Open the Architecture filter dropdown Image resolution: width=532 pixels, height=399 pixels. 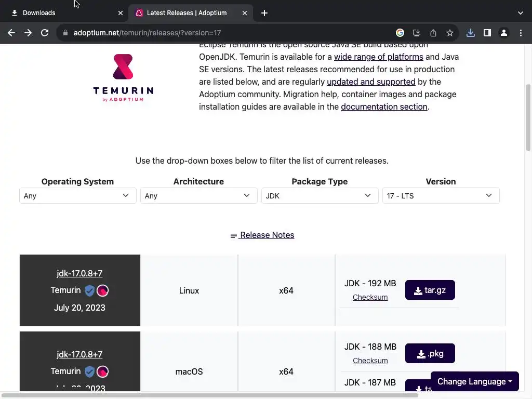(198, 196)
